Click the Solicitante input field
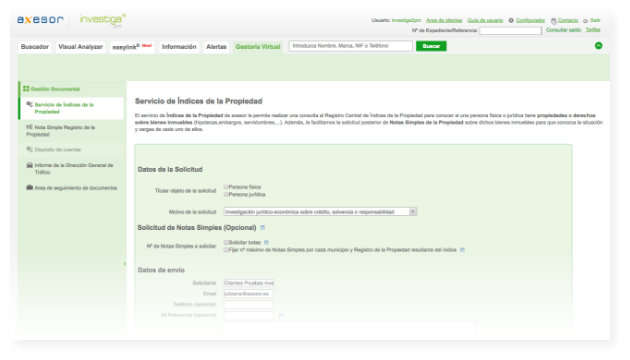The image size is (630, 360). [x=249, y=283]
